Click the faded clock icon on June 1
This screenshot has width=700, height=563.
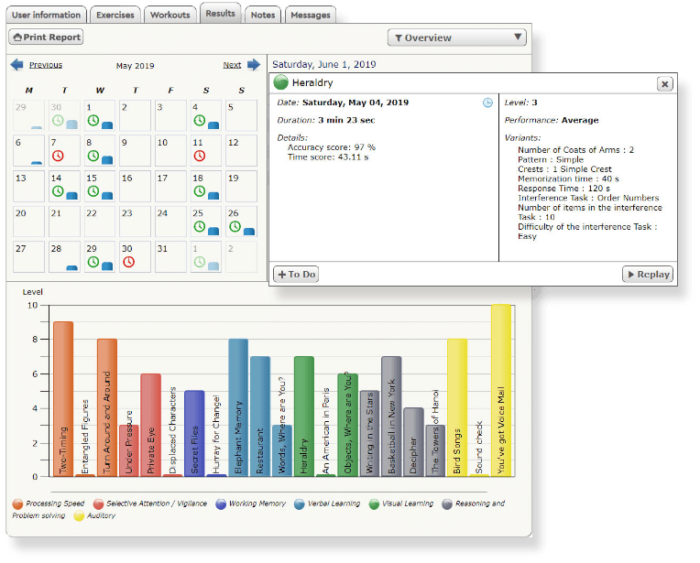pos(199,262)
